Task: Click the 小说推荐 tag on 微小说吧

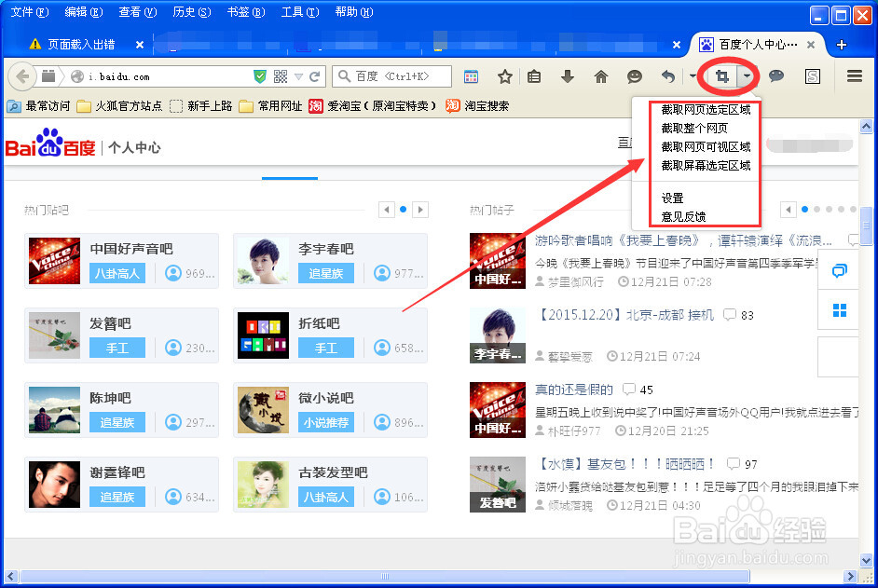Action: point(326,423)
